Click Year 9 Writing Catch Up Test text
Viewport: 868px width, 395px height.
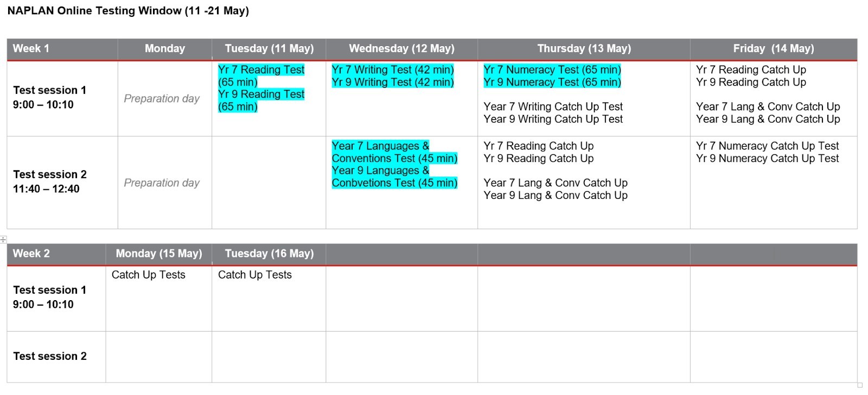click(x=553, y=119)
